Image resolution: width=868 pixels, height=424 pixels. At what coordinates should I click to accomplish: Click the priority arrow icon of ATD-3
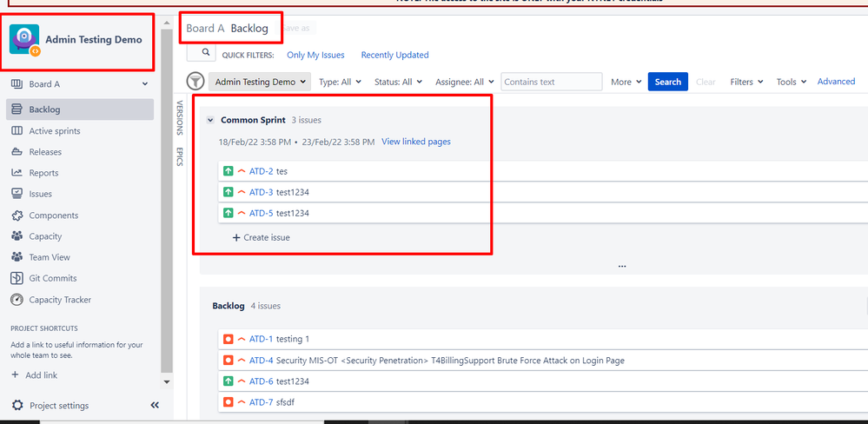[x=242, y=192]
